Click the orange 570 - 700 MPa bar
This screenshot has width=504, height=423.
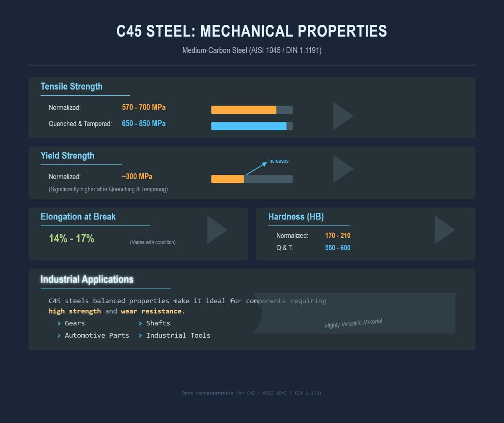(x=244, y=109)
